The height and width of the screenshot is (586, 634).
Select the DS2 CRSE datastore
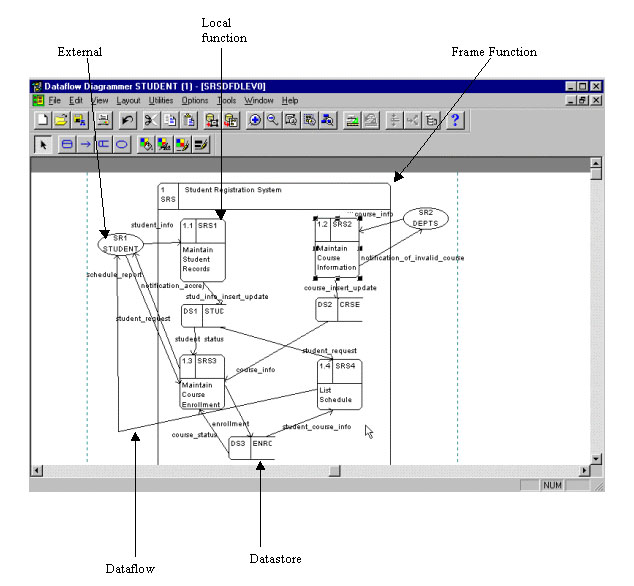coord(338,310)
